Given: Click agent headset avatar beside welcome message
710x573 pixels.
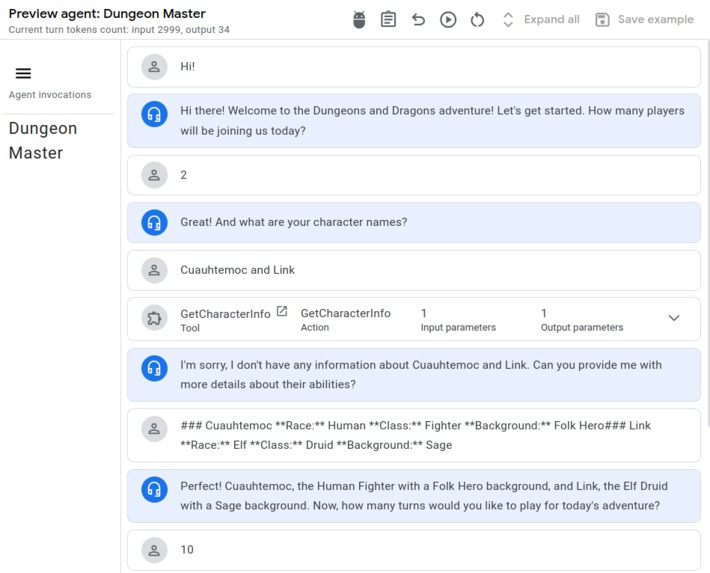Looking at the screenshot, I should click(x=154, y=114).
